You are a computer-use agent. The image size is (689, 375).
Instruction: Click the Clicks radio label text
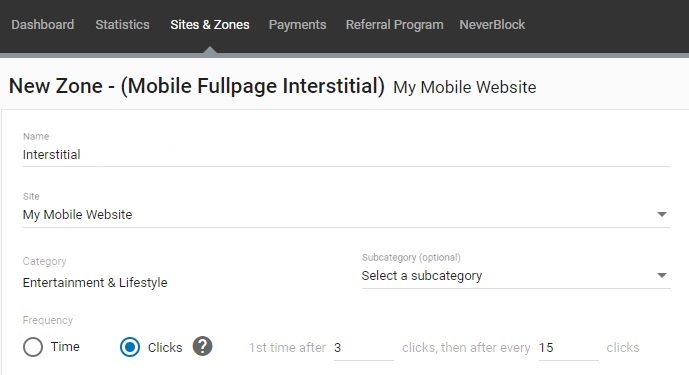165,347
